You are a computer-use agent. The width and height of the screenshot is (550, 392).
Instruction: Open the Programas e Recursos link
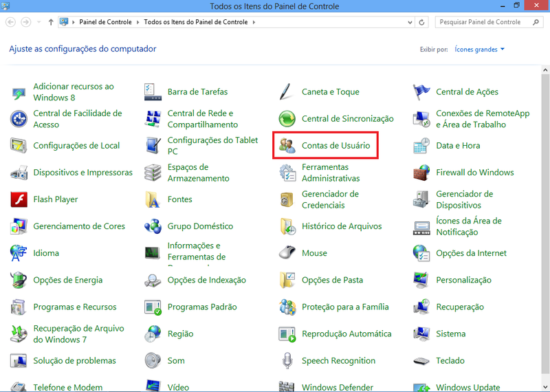click(x=75, y=307)
